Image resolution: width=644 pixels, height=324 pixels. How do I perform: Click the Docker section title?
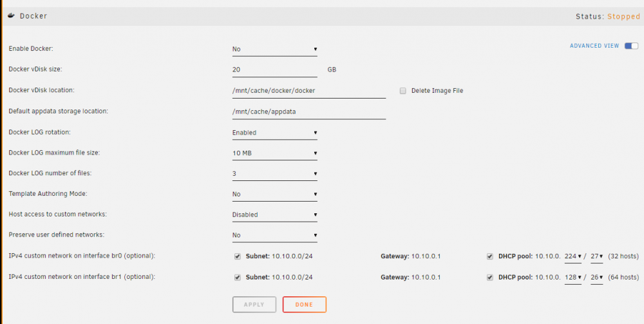pyautogui.click(x=33, y=17)
